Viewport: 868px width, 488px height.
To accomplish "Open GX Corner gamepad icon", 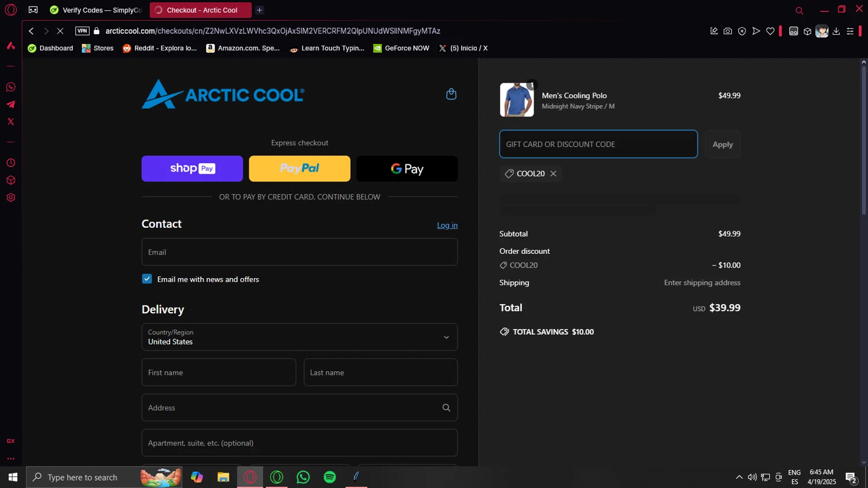I will click(33, 10).
